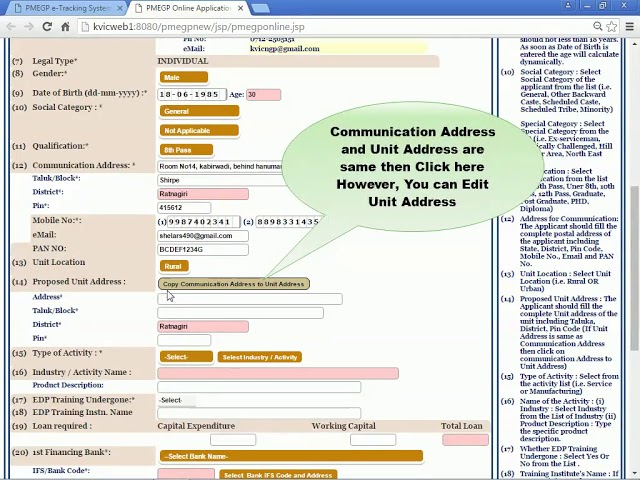Click the INDIVIDUAL legal type text

click(x=183, y=61)
